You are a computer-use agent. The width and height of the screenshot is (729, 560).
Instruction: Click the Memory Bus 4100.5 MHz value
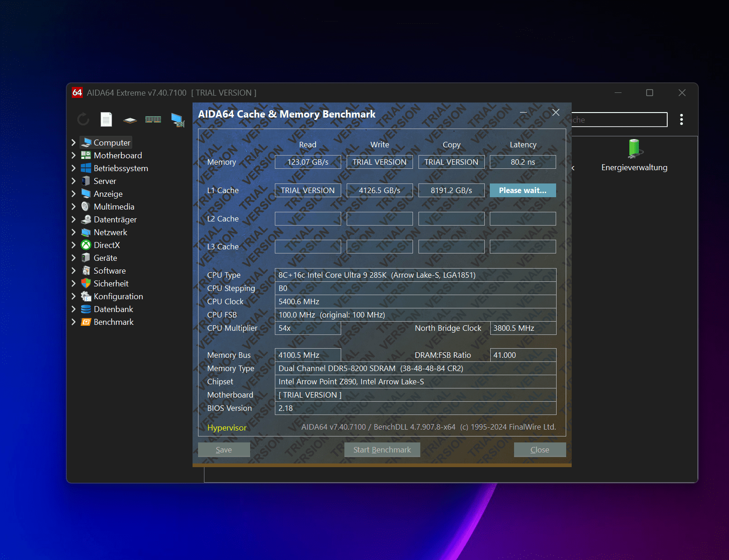(308, 355)
